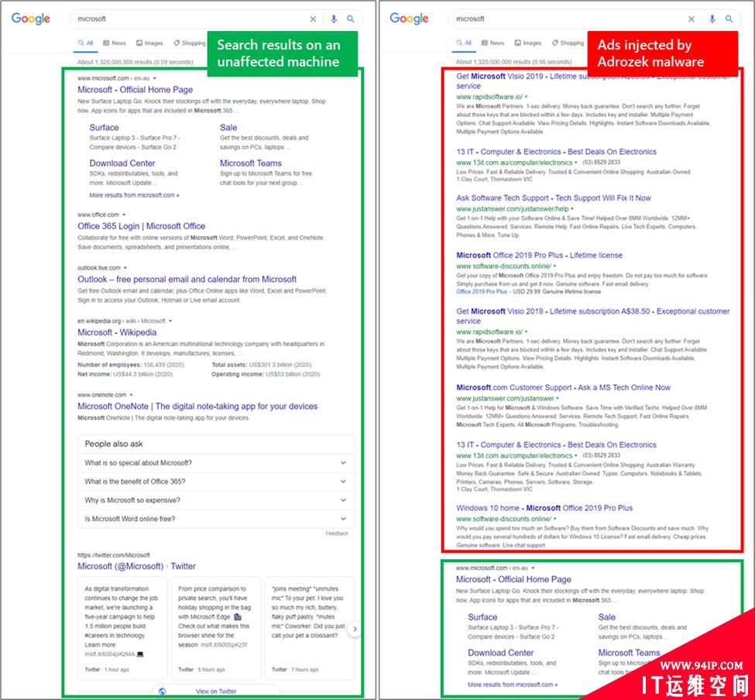Viewport: 755px width, 700px height.
Task: Open tweet card about price comparison
Action: (216, 627)
